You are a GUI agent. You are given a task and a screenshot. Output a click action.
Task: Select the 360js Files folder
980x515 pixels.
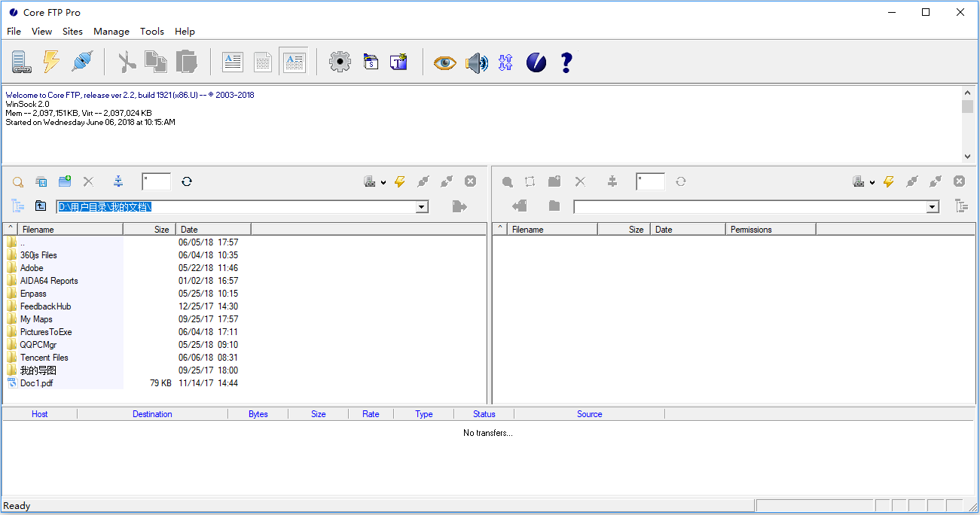[38, 255]
